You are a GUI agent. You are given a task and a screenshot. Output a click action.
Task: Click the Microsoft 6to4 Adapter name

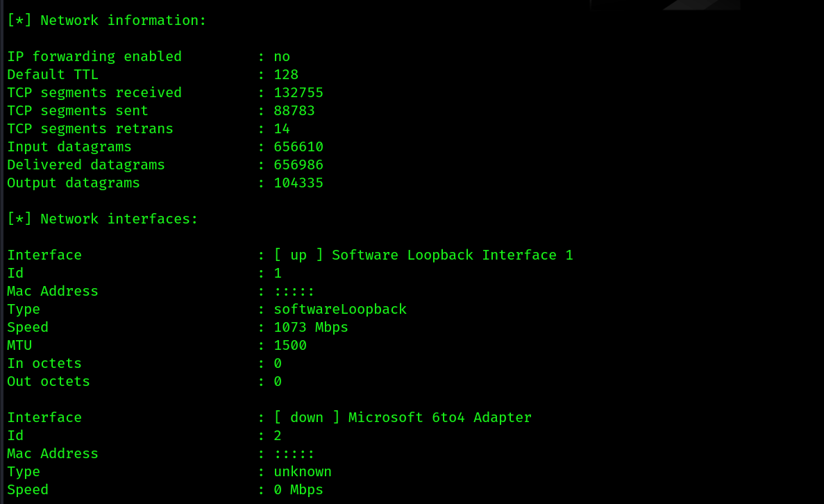[440, 417]
